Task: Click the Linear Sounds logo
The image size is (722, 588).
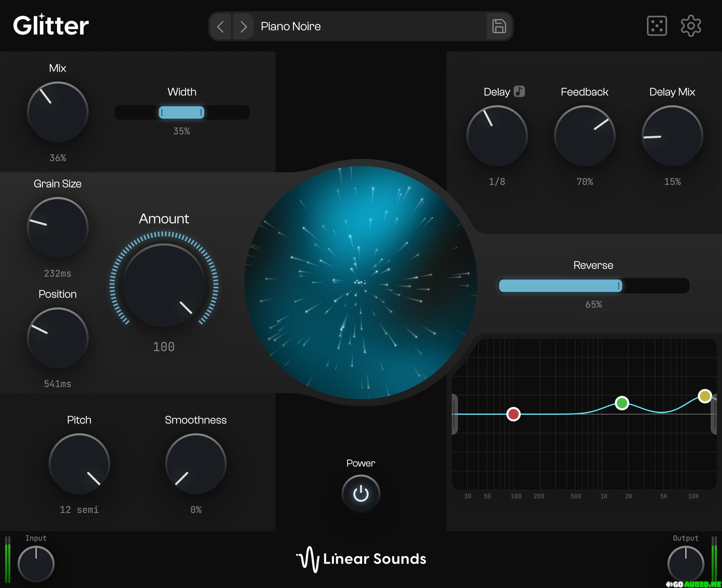Action: click(x=361, y=559)
